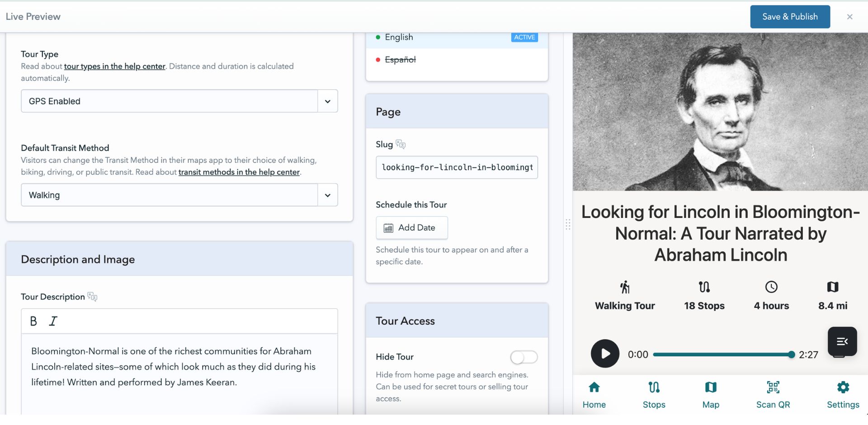Click the 18 Stops route icon
Image resolution: width=868 pixels, height=425 pixels.
tap(704, 287)
